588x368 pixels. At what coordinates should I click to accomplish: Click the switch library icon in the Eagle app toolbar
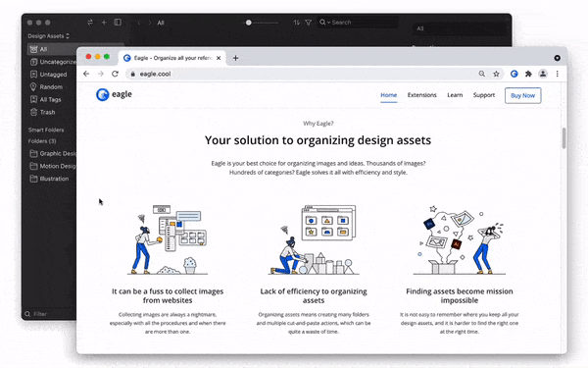(x=90, y=23)
